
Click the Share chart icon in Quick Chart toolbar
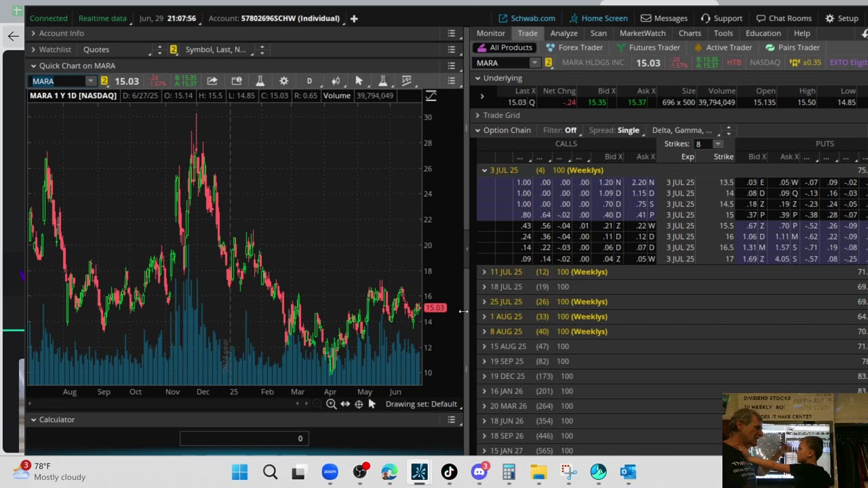212,81
